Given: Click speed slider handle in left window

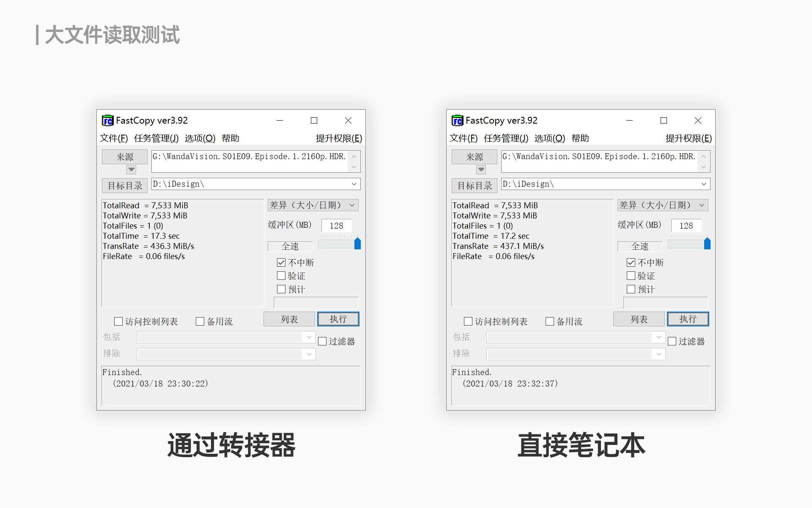Looking at the screenshot, I should [x=357, y=243].
